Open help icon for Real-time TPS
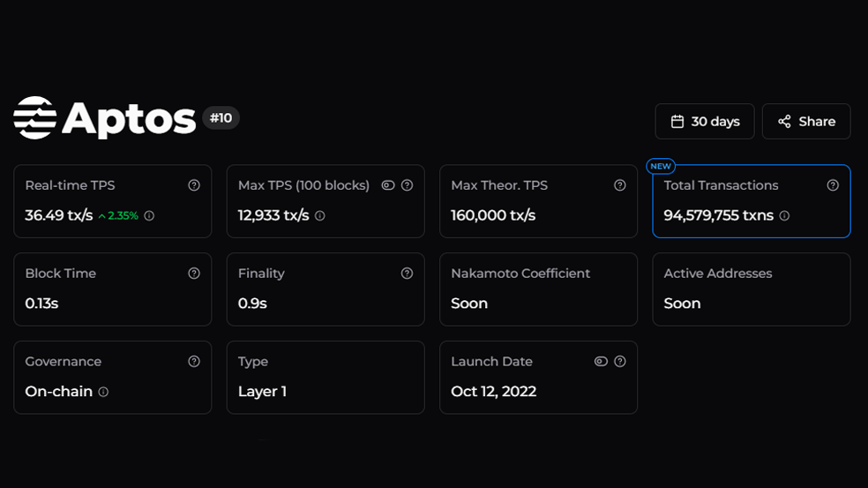 [194, 185]
